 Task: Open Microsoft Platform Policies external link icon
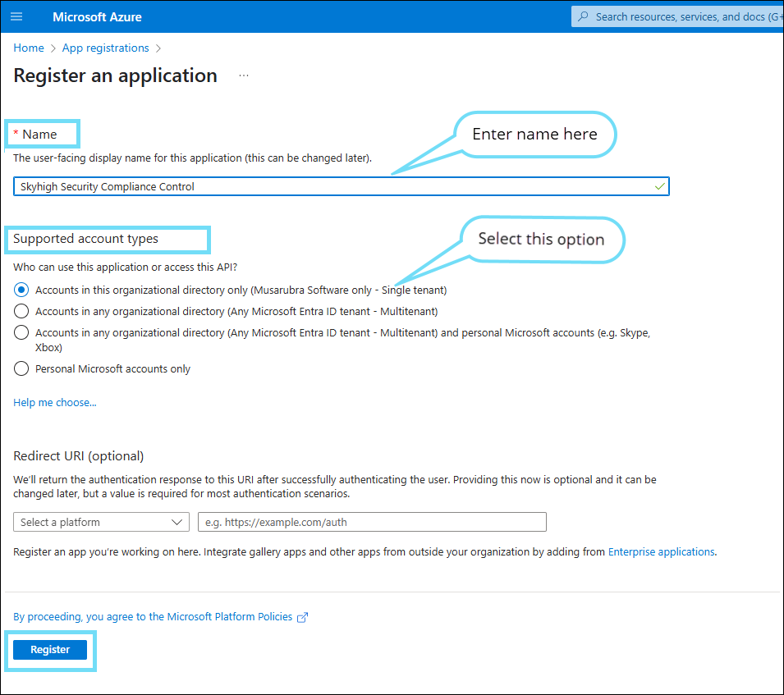point(301,617)
